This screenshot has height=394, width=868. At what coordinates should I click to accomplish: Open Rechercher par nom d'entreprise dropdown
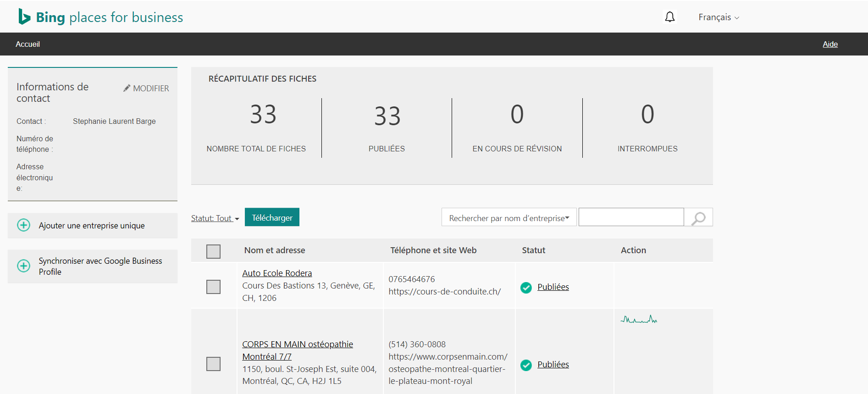pyautogui.click(x=509, y=217)
